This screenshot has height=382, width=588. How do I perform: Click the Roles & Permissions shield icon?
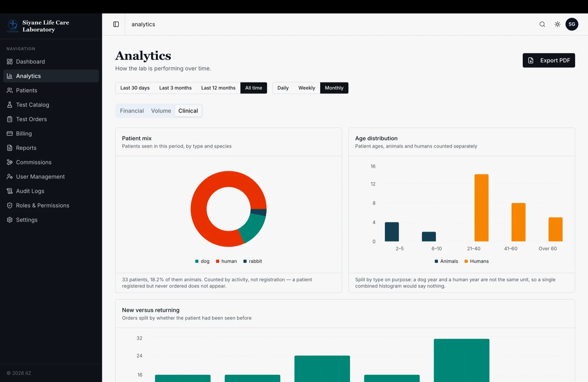coord(10,205)
